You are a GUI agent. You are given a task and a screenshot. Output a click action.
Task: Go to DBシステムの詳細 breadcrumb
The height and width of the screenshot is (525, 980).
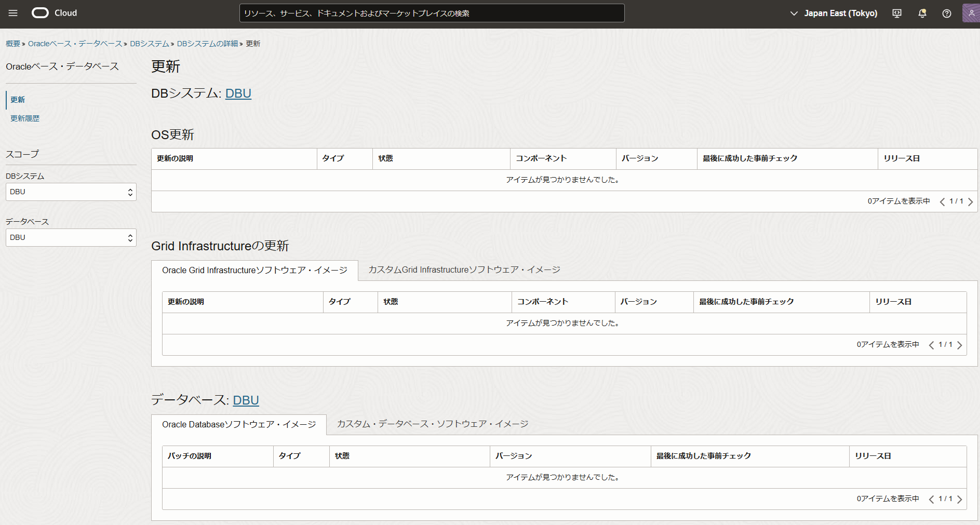coord(207,44)
